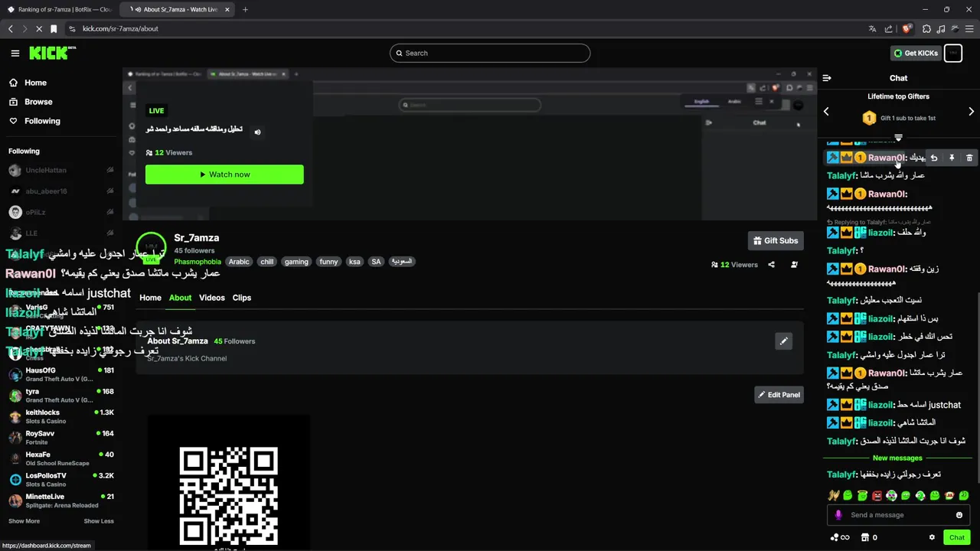Screen dimensions: 980x551
Task: Open a new browser tab
Action: [245, 9]
